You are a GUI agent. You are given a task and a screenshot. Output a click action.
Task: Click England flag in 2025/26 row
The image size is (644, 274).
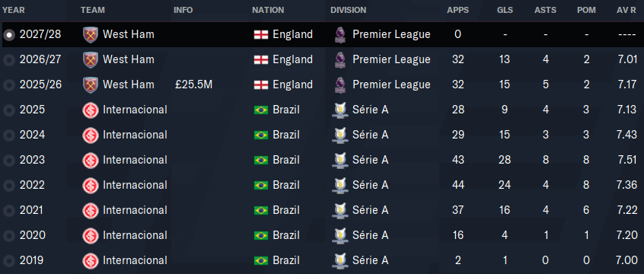(261, 84)
